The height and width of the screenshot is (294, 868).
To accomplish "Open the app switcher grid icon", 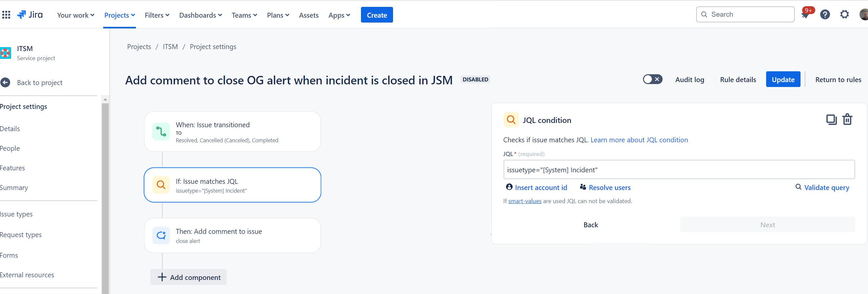I will (6, 15).
